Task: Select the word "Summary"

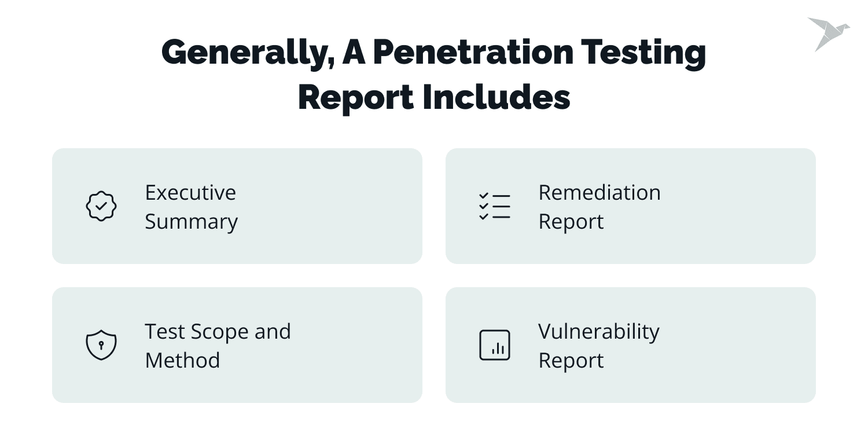Action: pyautogui.click(x=191, y=222)
